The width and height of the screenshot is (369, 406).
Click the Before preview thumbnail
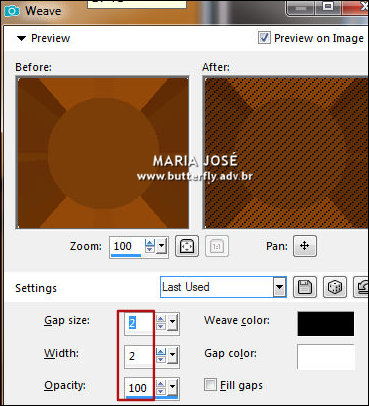pos(103,153)
